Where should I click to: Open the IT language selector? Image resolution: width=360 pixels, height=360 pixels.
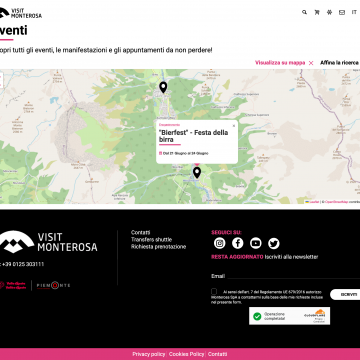point(354,12)
